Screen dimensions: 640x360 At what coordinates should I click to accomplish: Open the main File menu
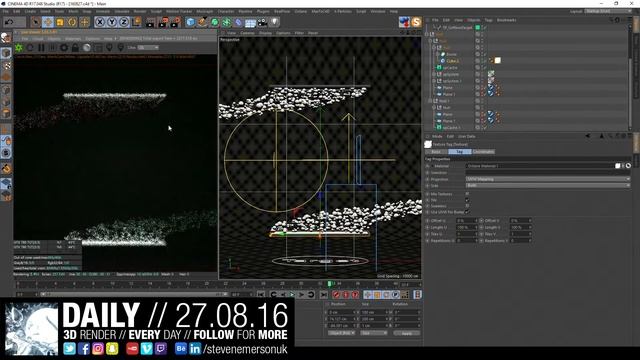tap(6, 11)
